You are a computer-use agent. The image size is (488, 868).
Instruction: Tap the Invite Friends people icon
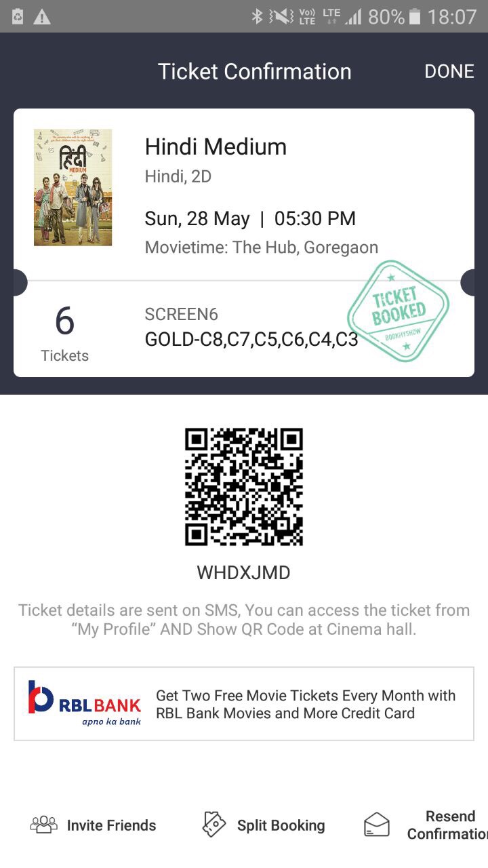[x=44, y=825]
